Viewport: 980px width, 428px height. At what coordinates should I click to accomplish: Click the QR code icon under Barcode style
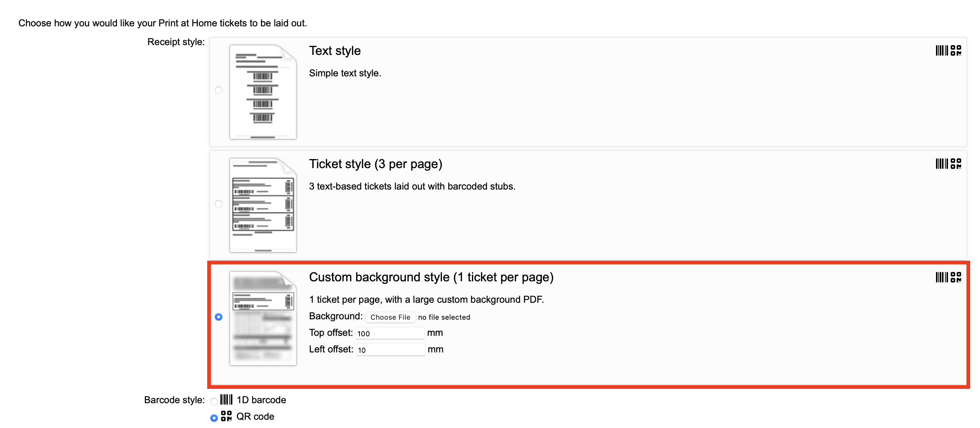(x=226, y=416)
